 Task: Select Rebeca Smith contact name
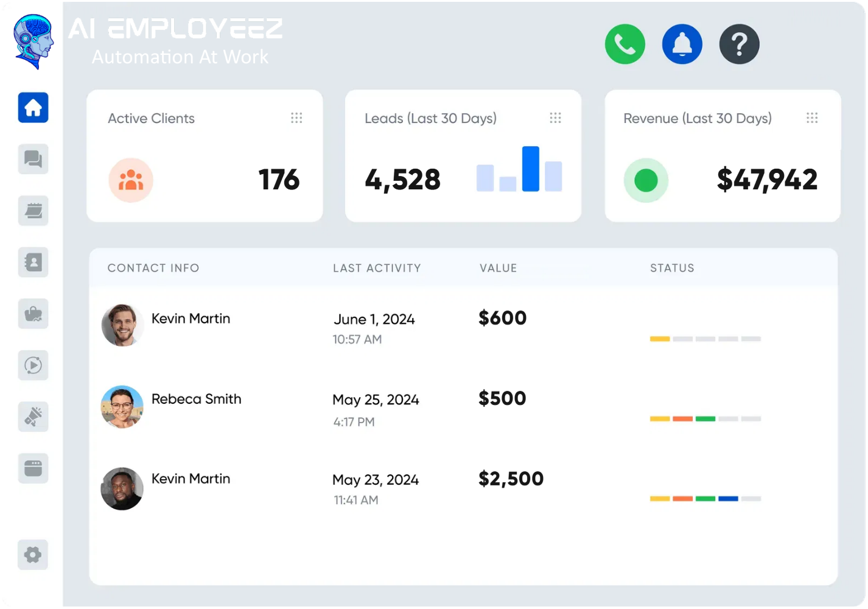[x=196, y=399]
